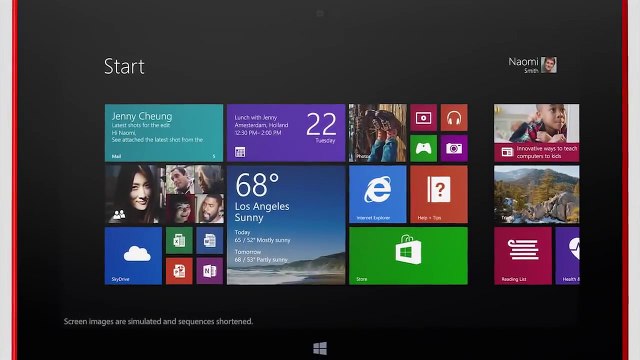Open the Photos tile
The width and height of the screenshot is (640, 360).
[378, 133]
